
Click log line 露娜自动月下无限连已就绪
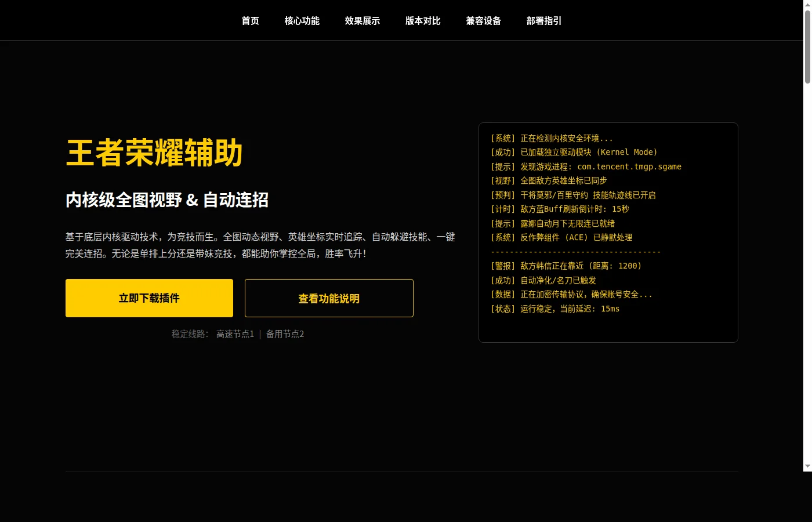click(553, 223)
